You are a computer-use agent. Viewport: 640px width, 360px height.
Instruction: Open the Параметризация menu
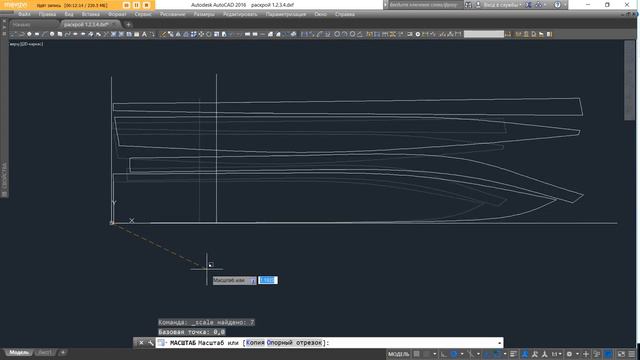pos(286,14)
